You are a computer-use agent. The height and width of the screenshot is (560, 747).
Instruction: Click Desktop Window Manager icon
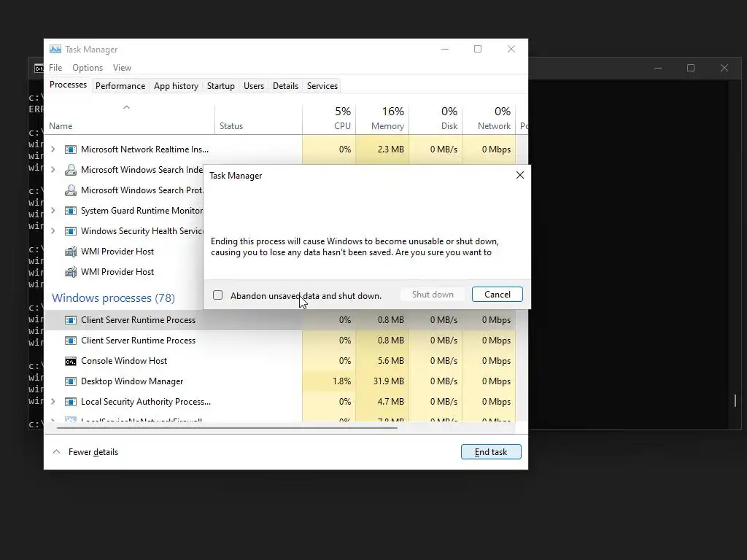point(71,381)
